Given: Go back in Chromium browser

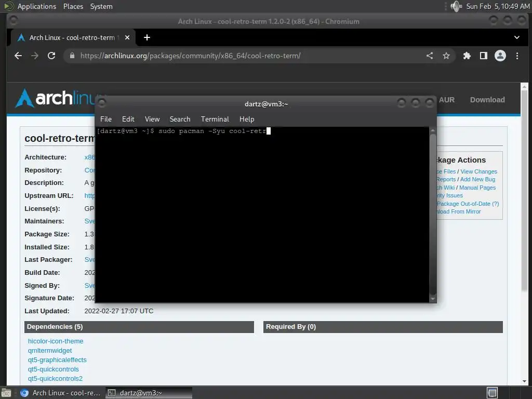Looking at the screenshot, I should [18, 56].
